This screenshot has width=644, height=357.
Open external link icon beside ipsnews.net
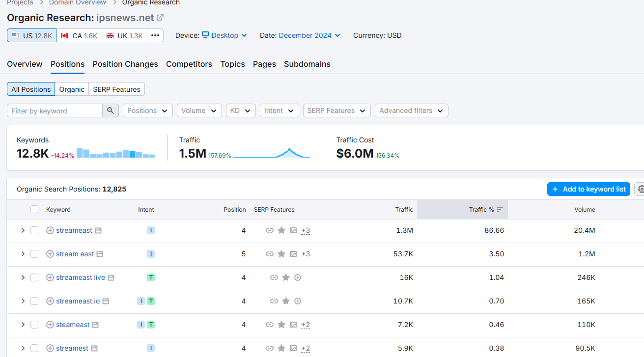tap(160, 18)
